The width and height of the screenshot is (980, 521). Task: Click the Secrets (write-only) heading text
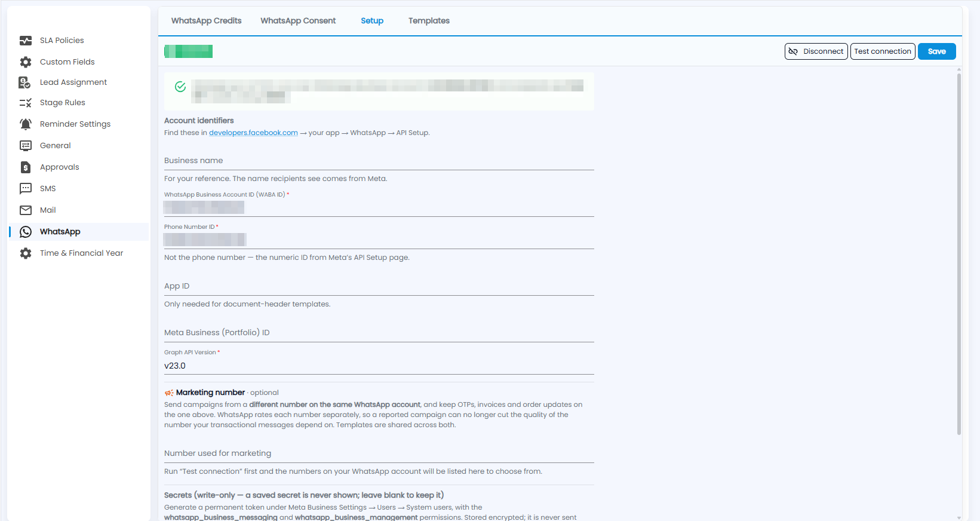tap(304, 495)
